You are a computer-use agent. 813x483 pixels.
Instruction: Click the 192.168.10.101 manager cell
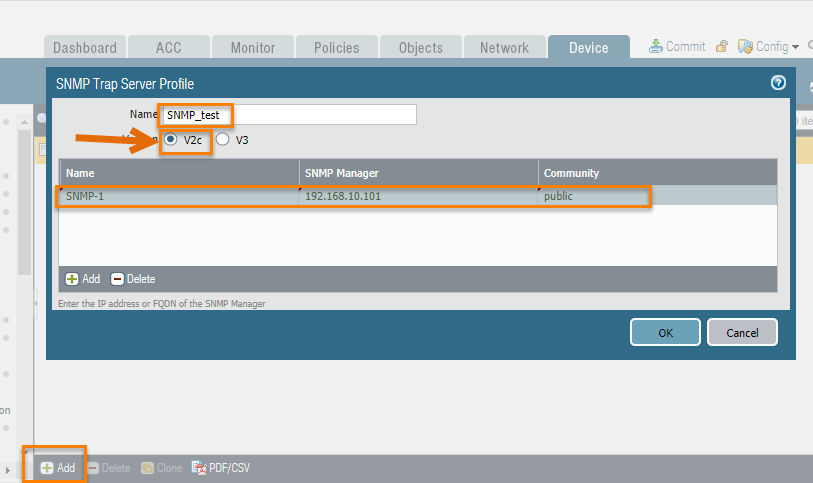click(418, 196)
